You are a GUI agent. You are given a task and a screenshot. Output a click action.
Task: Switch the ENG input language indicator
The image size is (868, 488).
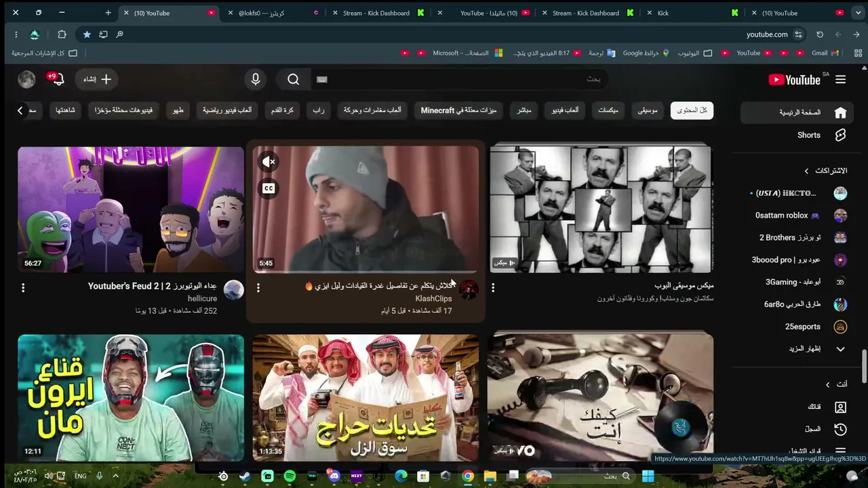(x=80, y=476)
